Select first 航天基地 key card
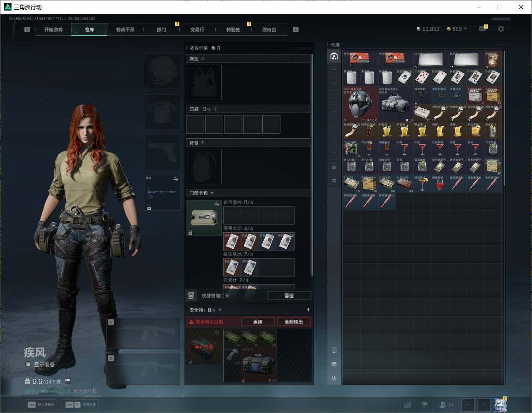 (x=232, y=267)
